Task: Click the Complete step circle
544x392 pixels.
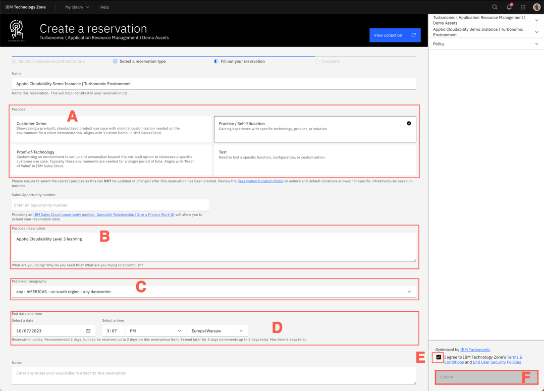Action: tap(317, 62)
